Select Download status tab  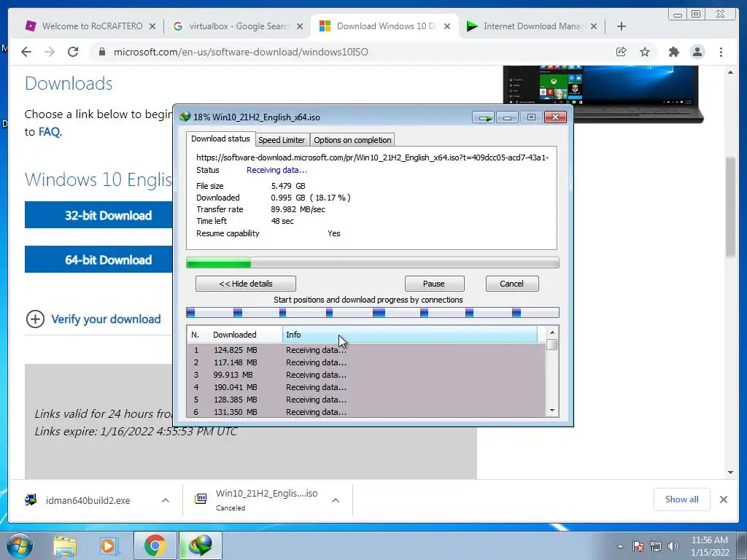click(220, 139)
